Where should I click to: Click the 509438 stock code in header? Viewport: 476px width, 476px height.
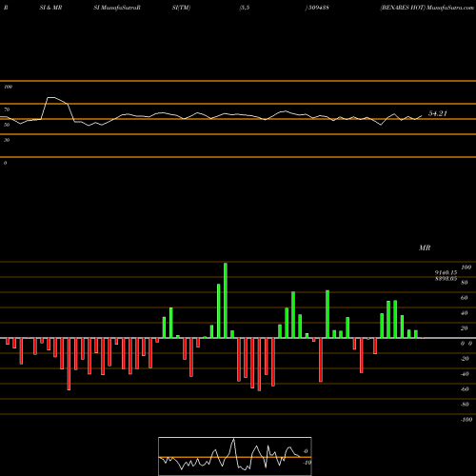[318, 8]
